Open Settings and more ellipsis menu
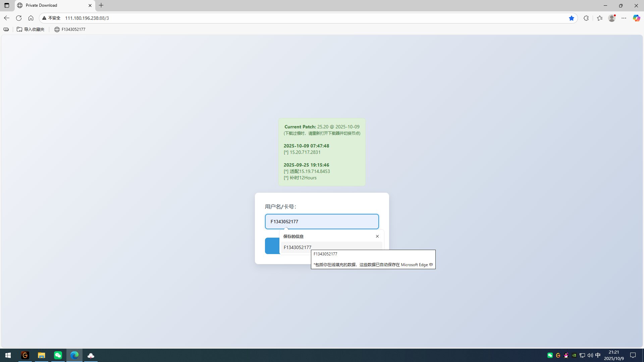The width and height of the screenshot is (644, 362). point(624,18)
